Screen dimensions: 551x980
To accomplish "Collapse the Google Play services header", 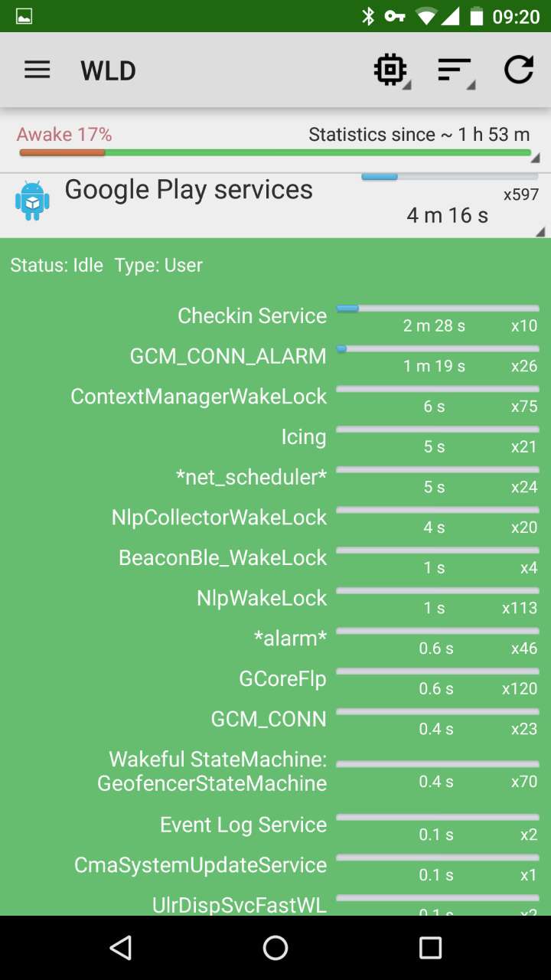I will tap(275, 205).
